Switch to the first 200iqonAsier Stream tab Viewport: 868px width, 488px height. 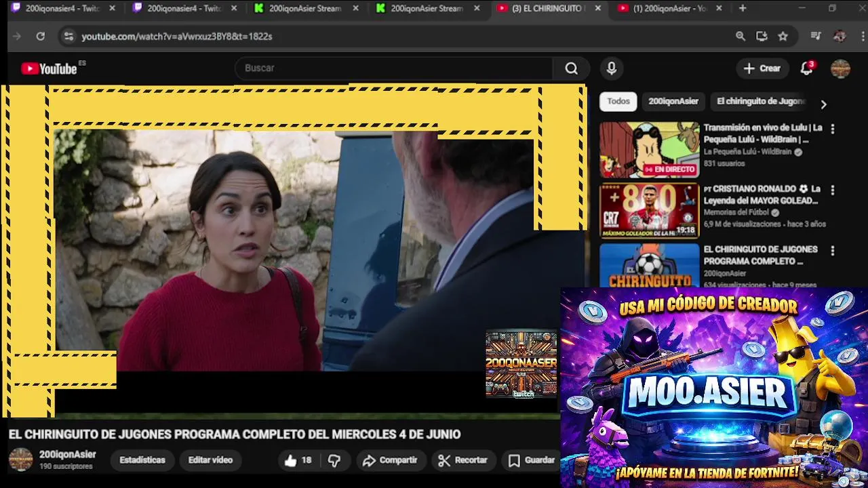[305, 8]
